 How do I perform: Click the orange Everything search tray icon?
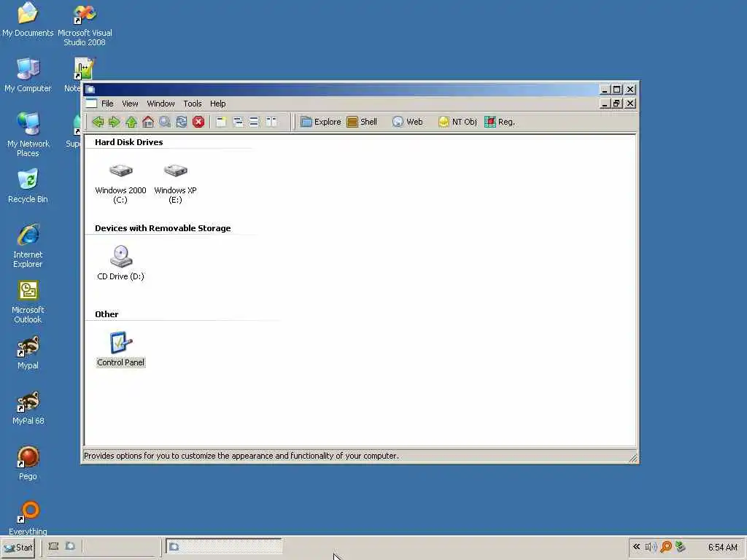tap(666, 547)
